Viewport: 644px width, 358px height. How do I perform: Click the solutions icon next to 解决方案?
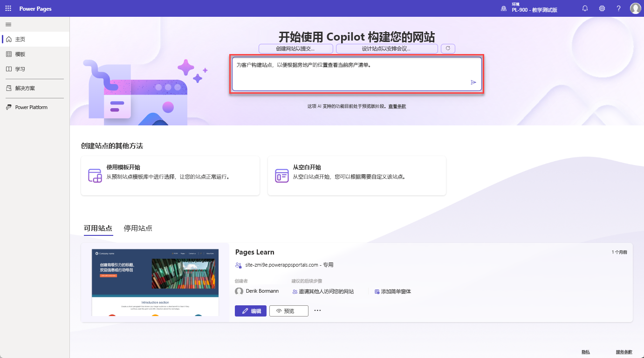tap(9, 88)
